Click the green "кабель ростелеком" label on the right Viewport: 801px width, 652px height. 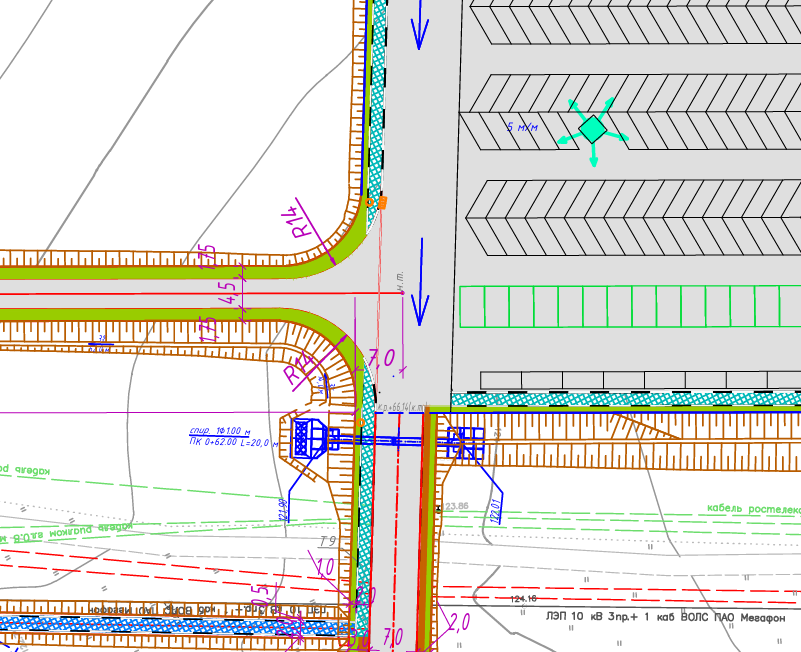coord(753,508)
